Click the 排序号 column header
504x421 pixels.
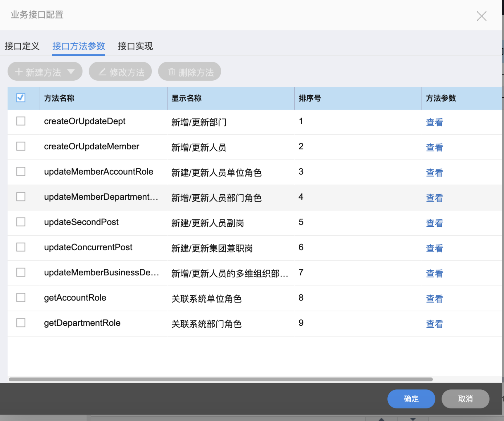click(x=310, y=98)
